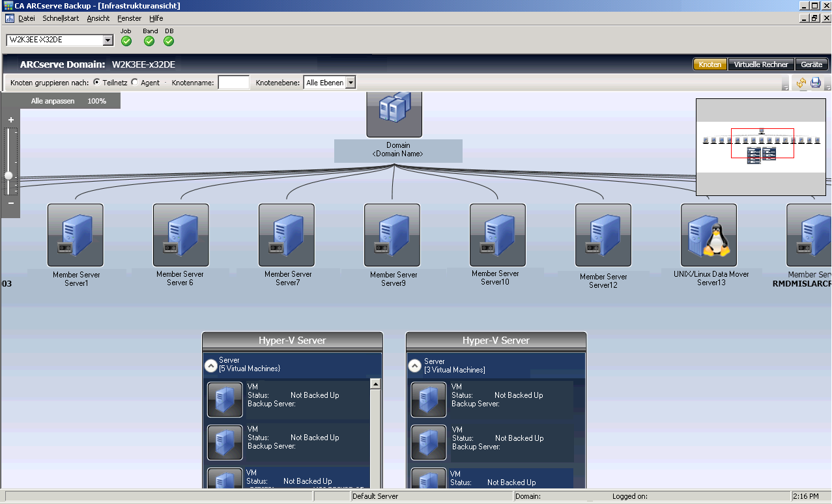
Task: Click the UNIX/Linux Data Mover Server13 icon
Action: 709,235
